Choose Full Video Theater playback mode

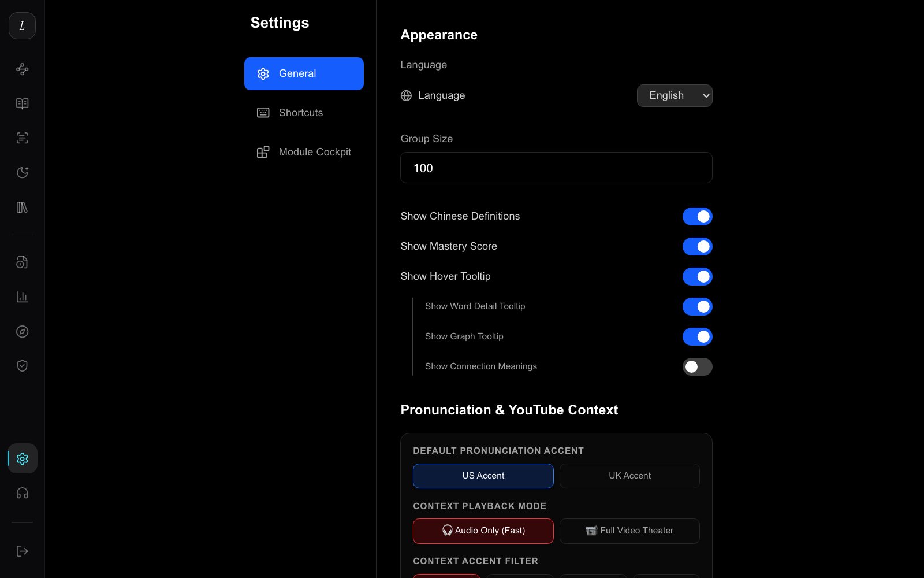pos(629,531)
